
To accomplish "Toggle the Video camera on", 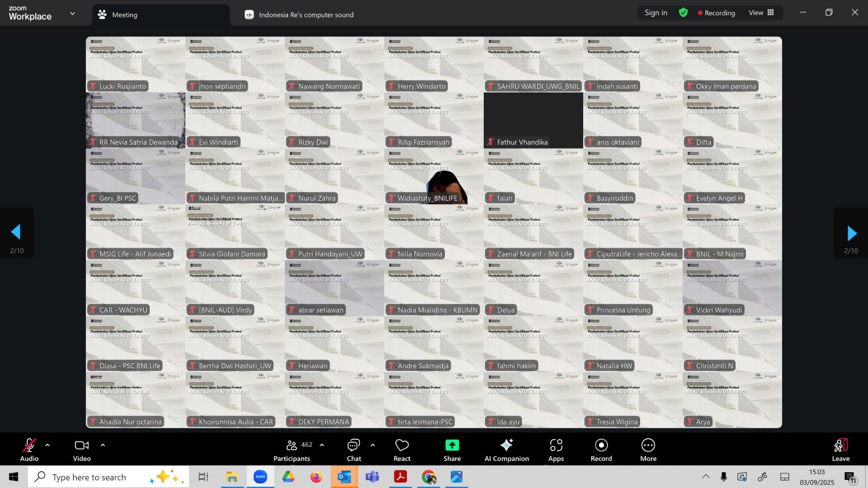I will (81, 446).
